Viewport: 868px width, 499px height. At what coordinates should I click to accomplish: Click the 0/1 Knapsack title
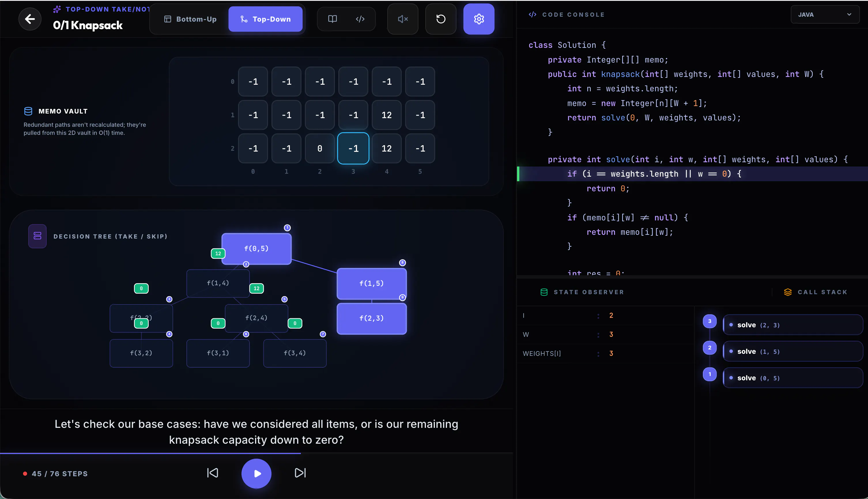click(88, 25)
